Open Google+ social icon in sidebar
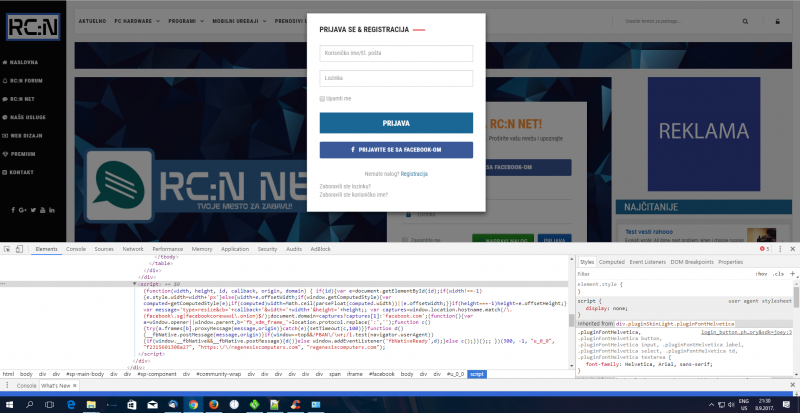800x413 pixels. click(22, 210)
